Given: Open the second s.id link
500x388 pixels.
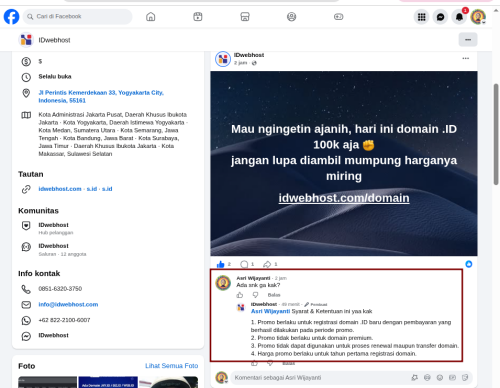Looking at the screenshot, I should click(x=107, y=189).
